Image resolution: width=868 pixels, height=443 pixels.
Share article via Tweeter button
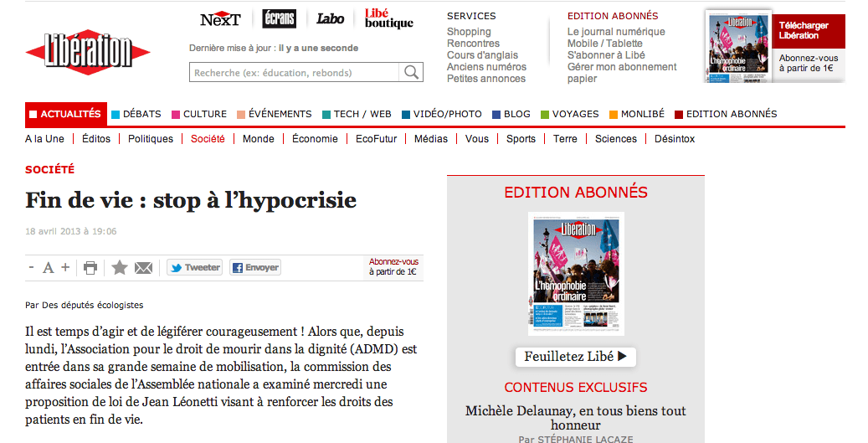[x=194, y=267]
